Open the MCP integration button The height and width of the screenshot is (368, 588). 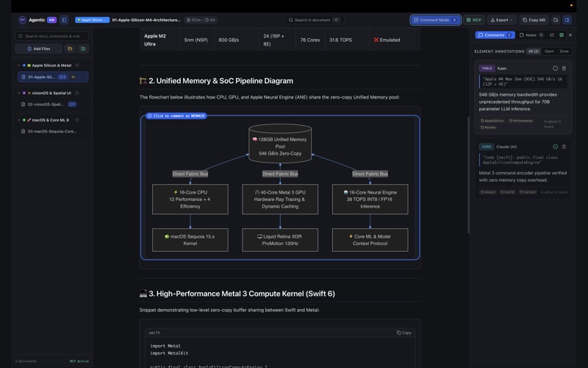pyautogui.click(x=473, y=20)
